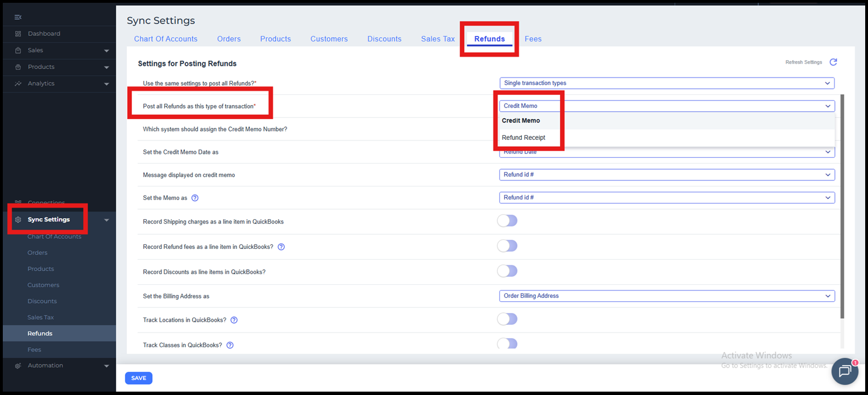This screenshot has height=395, width=868.
Task: Open the chat support bubble icon
Action: (x=844, y=371)
